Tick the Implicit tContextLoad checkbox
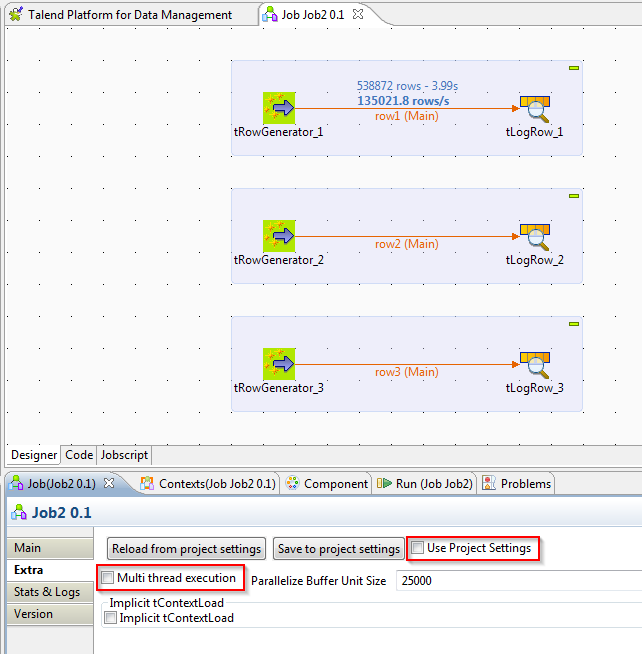The height and width of the screenshot is (654, 642). 110,618
